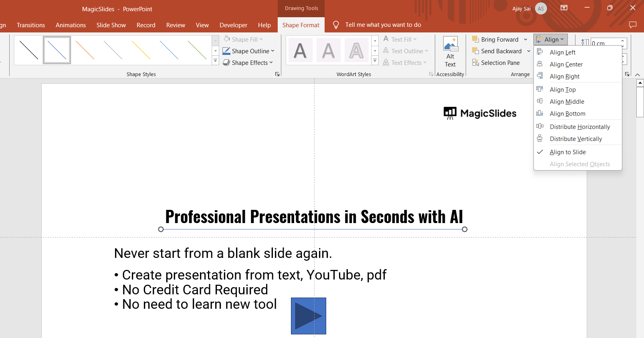644x338 pixels.
Task: Open the Record tab
Action: pyautogui.click(x=146, y=25)
